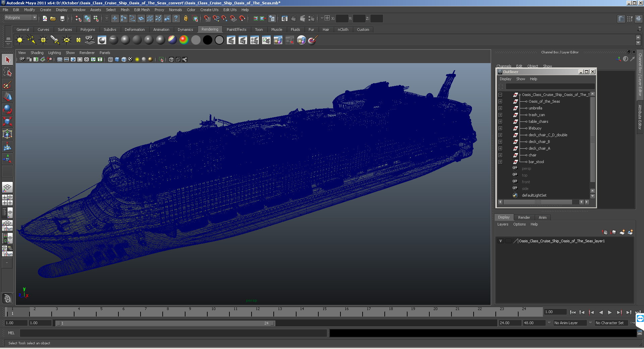644x349 pixels.
Task: Render current frame clapboard icon
Action: click(231, 40)
